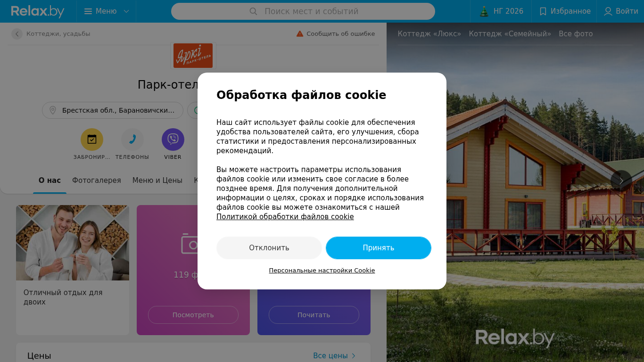Decline cookies with Отклонить button
The height and width of the screenshot is (362, 644).
click(269, 248)
